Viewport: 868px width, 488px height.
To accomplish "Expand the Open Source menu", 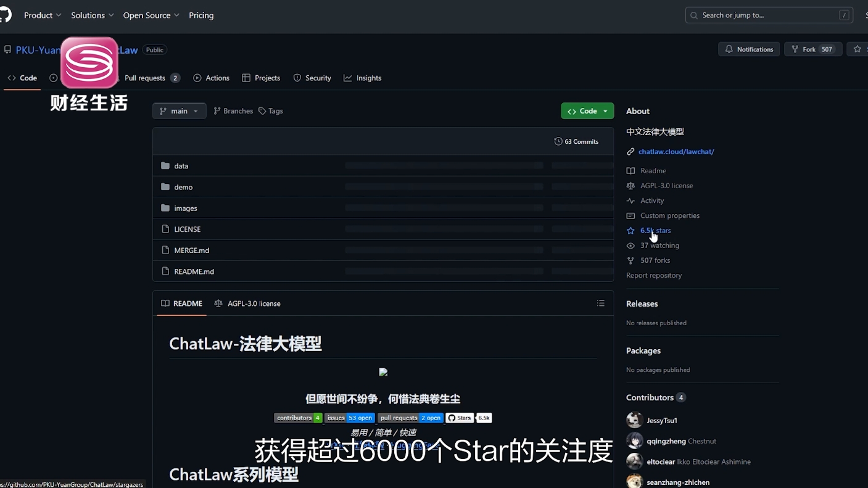I will coord(151,15).
